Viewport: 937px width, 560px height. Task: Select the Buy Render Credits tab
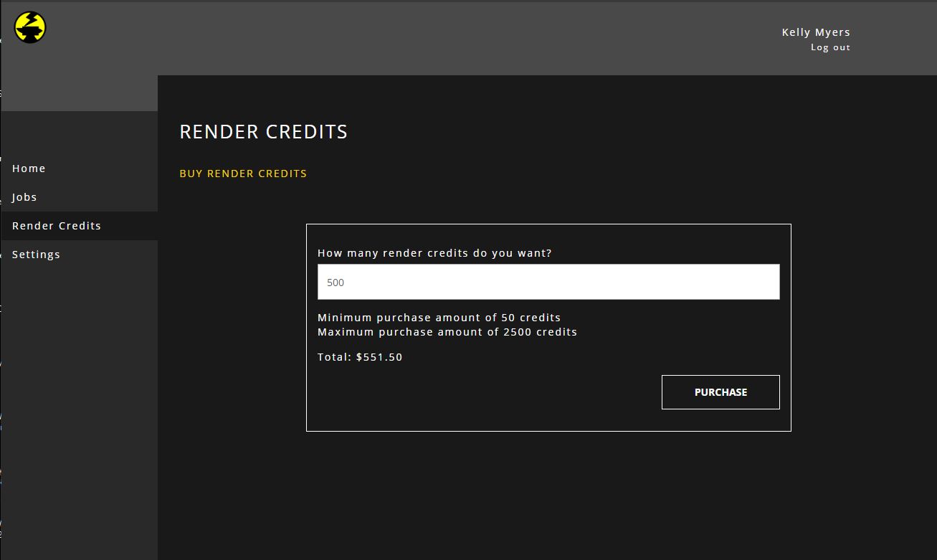point(243,174)
